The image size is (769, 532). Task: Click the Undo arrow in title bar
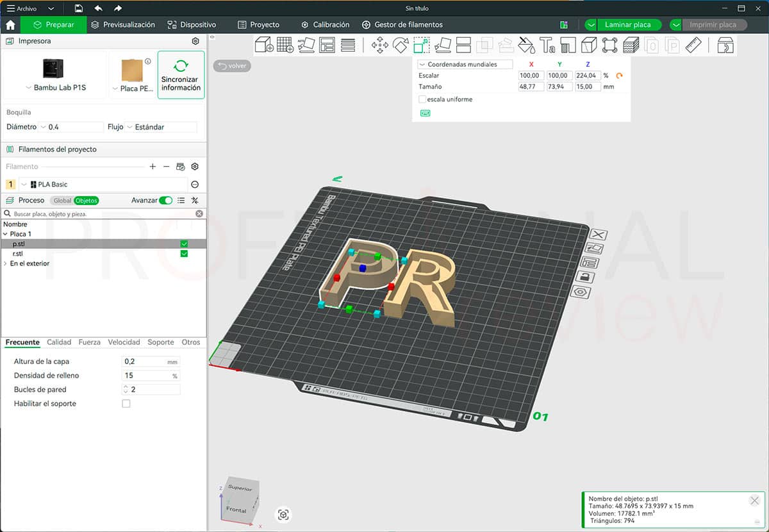[98, 8]
